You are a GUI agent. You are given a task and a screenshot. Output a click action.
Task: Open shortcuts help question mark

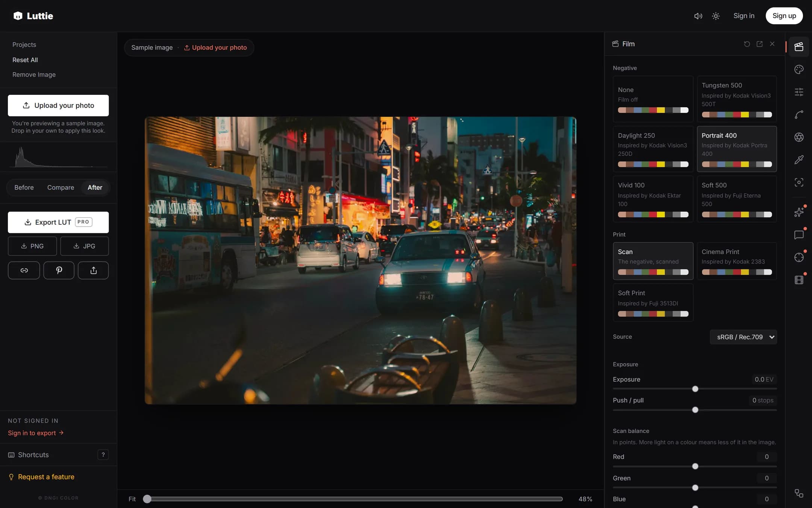103,455
